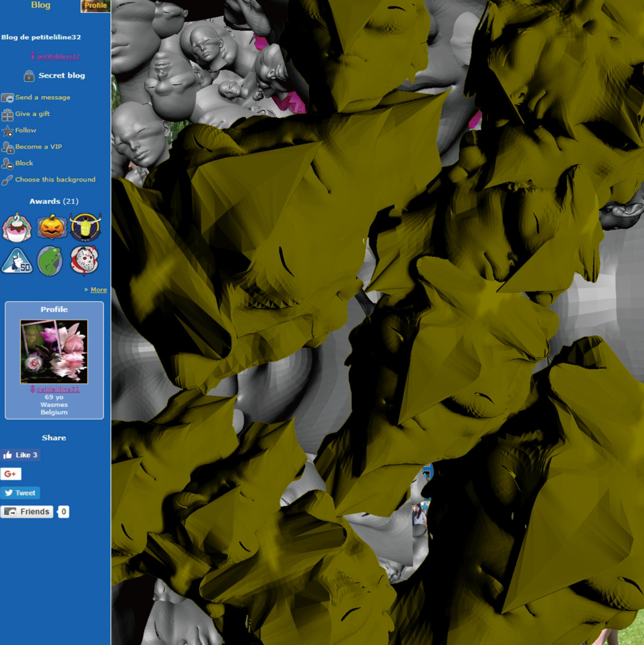Click the horned shield award badge
This screenshot has height=645, width=644.
[x=85, y=227]
